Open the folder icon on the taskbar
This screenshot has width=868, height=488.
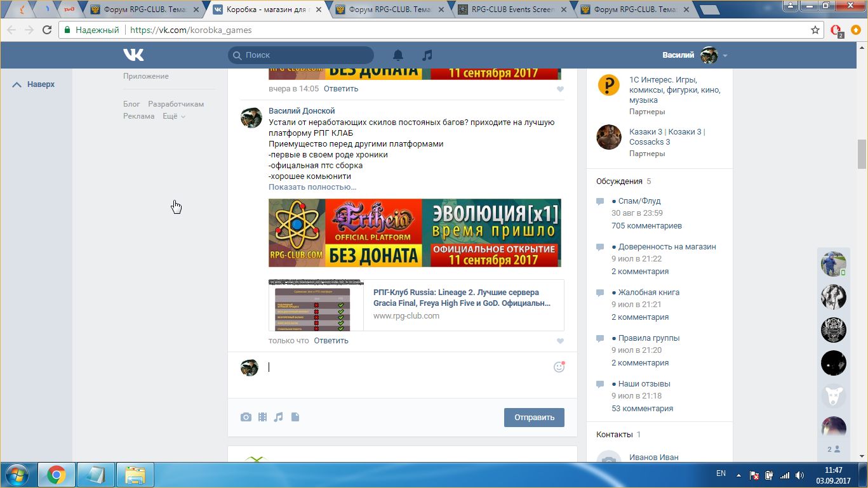(135, 475)
